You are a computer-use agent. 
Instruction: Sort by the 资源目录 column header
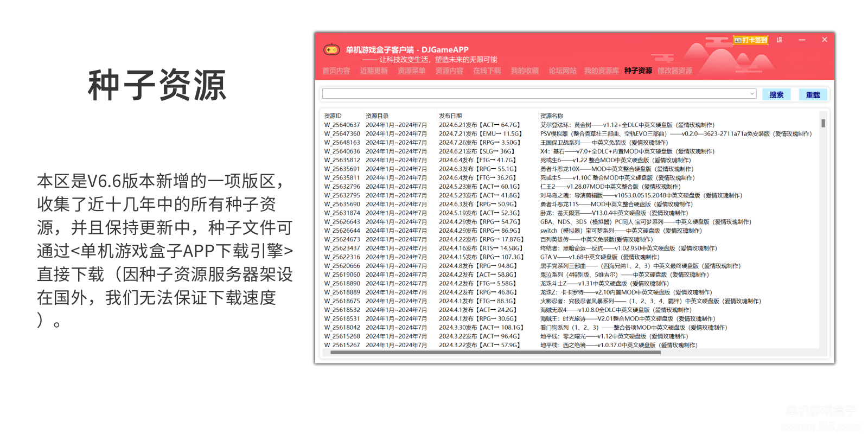[x=377, y=116]
